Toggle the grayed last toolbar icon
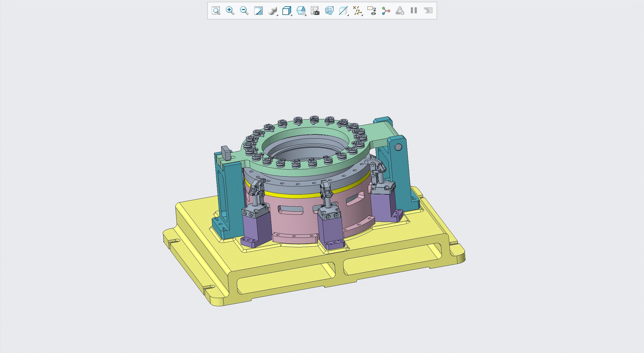Image resolution: width=644 pixels, height=353 pixels. click(x=428, y=11)
